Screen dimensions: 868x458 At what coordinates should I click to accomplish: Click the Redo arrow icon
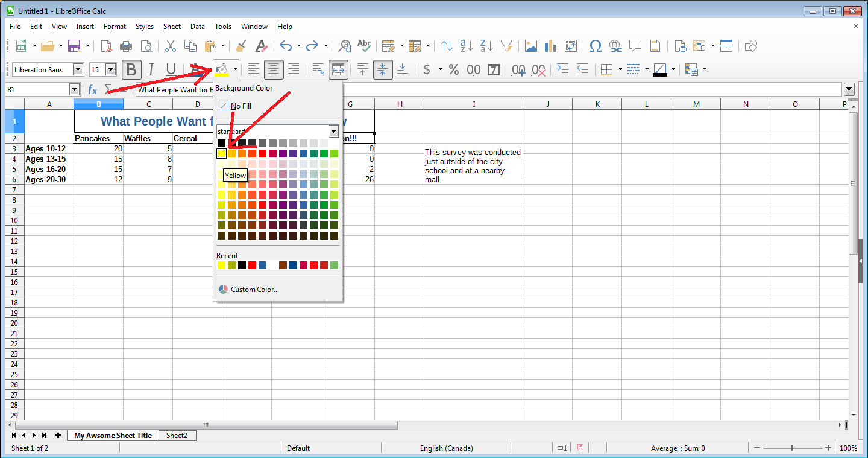[x=312, y=46]
